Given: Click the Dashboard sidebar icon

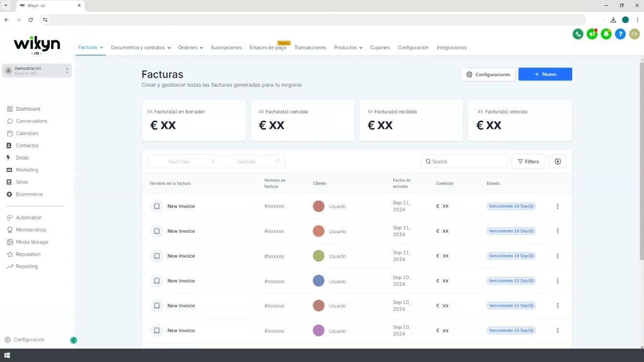Looking at the screenshot, I should coord(10,109).
